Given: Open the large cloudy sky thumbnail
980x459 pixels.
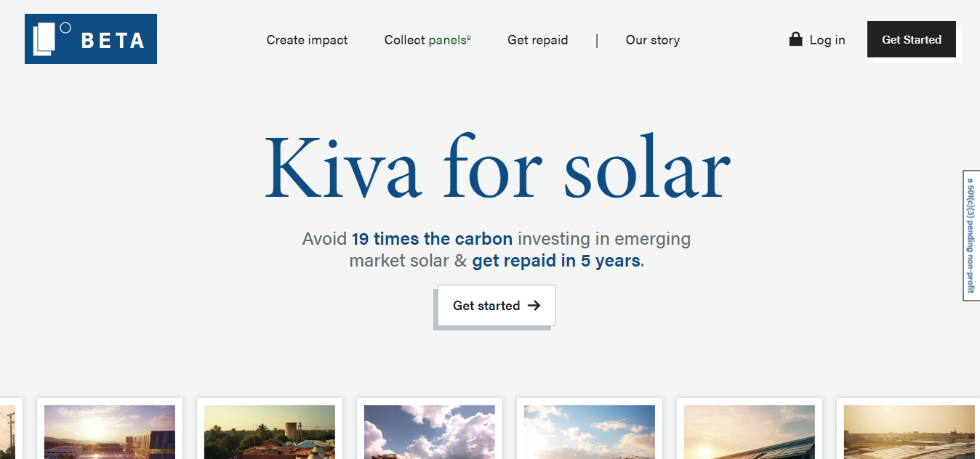Looking at the screenshot, I should [429, 434].
